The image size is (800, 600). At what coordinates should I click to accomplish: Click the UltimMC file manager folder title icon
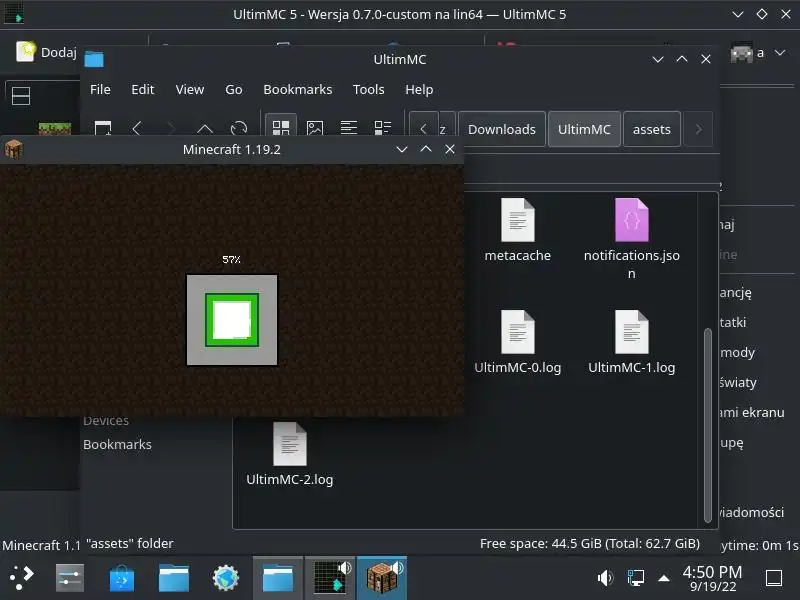(94, 59)
